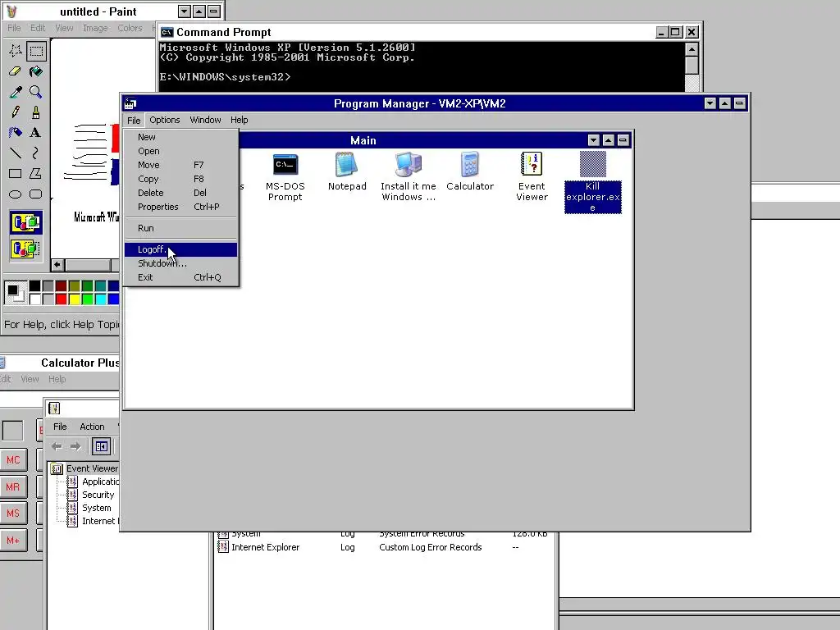
Task: Click the Back arrow in Event Viewer toolbar
Action: tap(57, 446)
